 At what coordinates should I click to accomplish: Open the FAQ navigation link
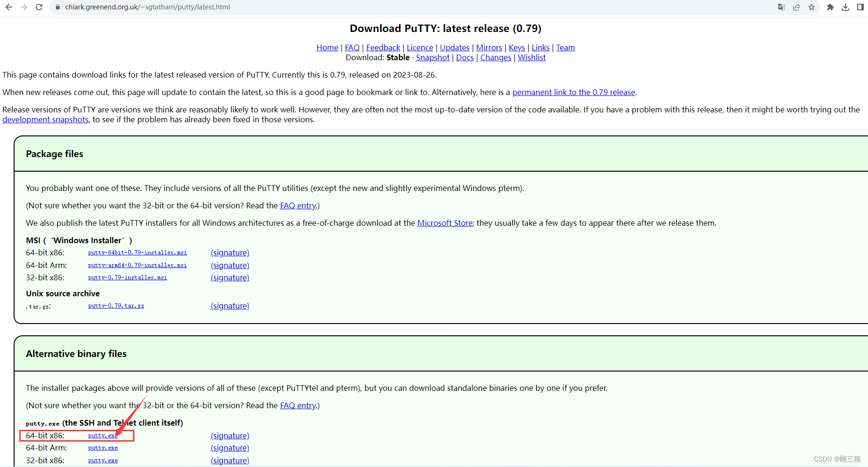point(352,47)
